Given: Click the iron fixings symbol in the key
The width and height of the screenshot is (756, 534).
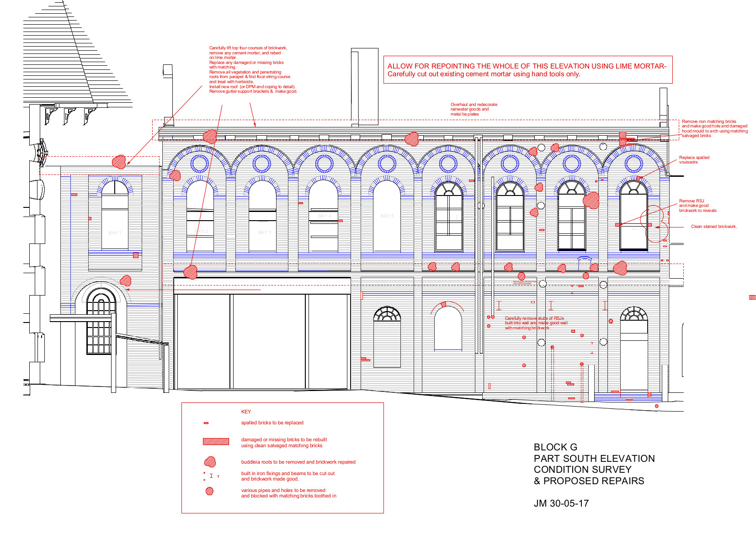Looking at the screenshot, I should (211, 476).
